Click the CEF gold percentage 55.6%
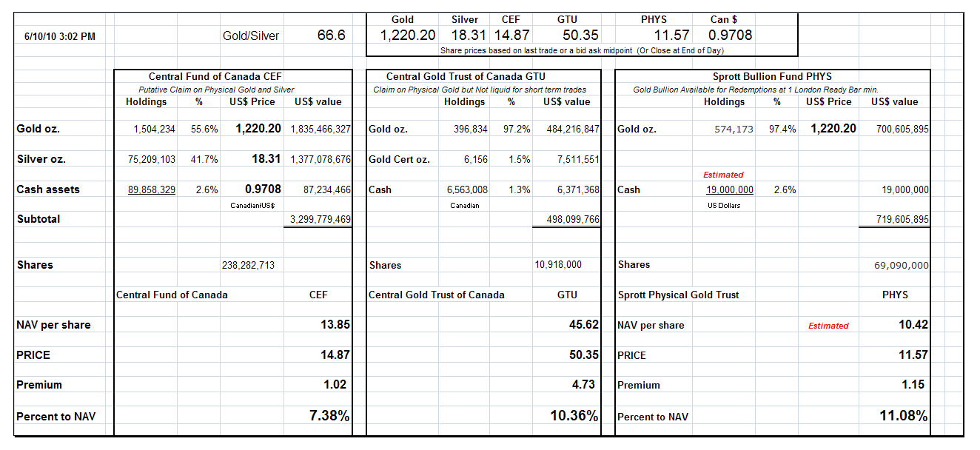This screenshot has width=980, height=450. [x=204, y=129]
